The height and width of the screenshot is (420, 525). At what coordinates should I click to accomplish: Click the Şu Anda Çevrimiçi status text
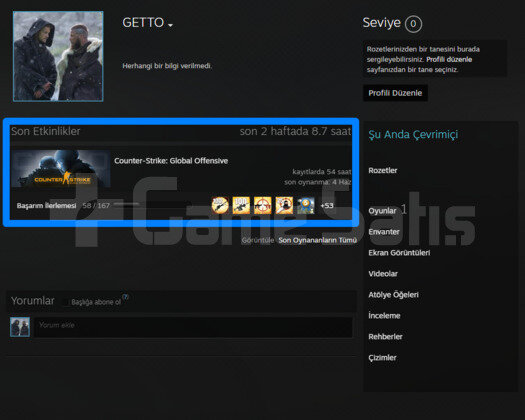[x=413, y=135]
